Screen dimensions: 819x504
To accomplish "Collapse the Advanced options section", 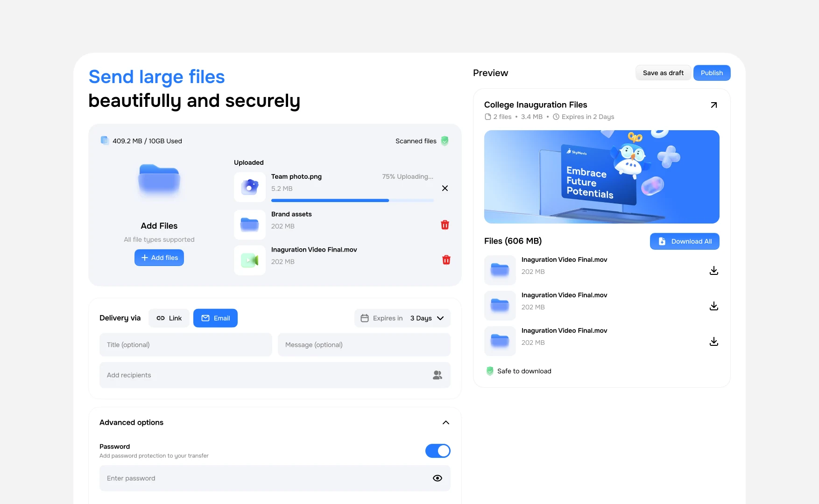I will 446,422.
